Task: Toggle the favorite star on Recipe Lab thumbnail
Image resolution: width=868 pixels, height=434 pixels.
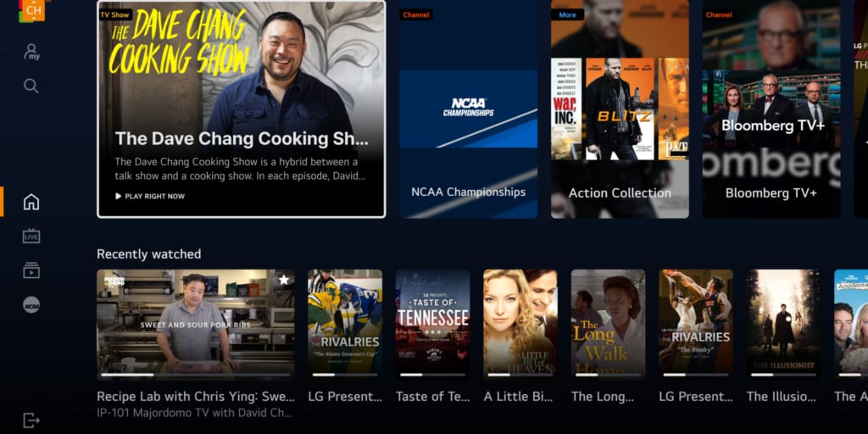Action: pyautogui.click(x=284, y=280)
